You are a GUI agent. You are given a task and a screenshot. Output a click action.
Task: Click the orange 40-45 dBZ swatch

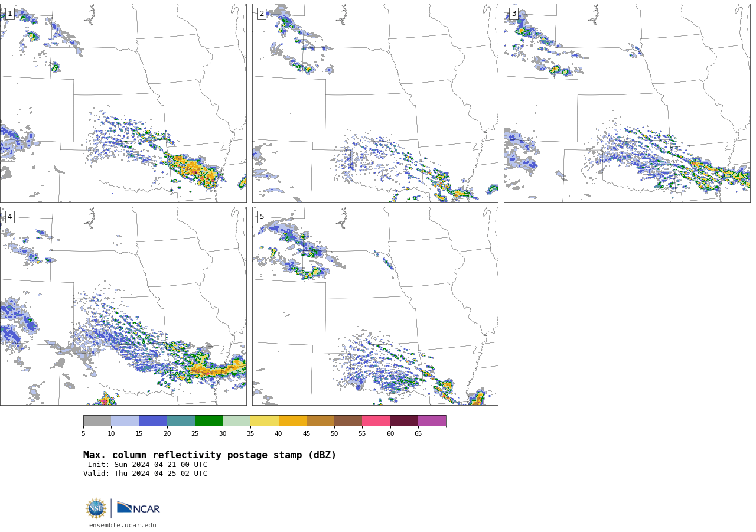tap(292, 420)
